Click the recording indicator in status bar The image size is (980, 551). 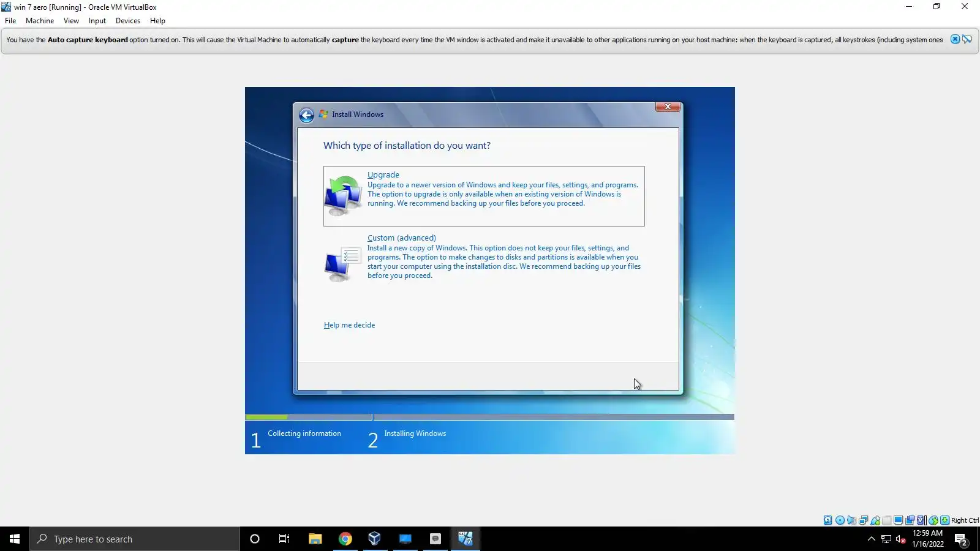click(x=910, y=520)
